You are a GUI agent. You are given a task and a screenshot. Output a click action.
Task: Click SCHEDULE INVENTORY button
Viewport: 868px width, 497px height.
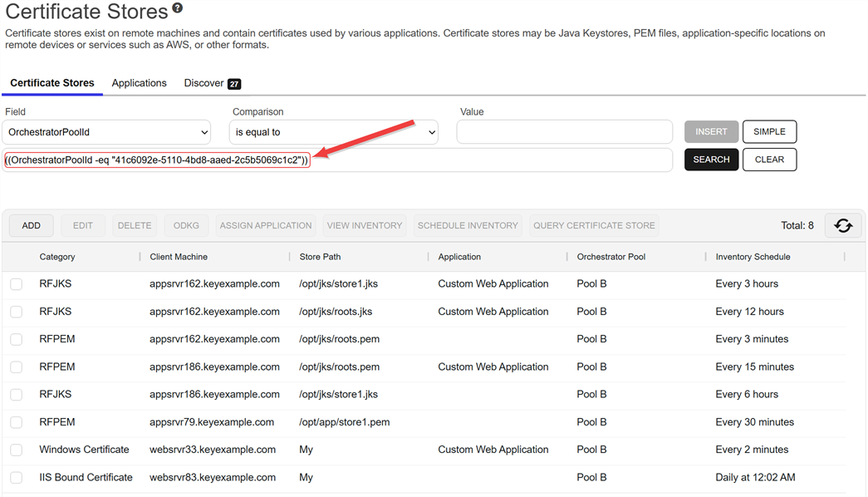click(x=468, y=225)
